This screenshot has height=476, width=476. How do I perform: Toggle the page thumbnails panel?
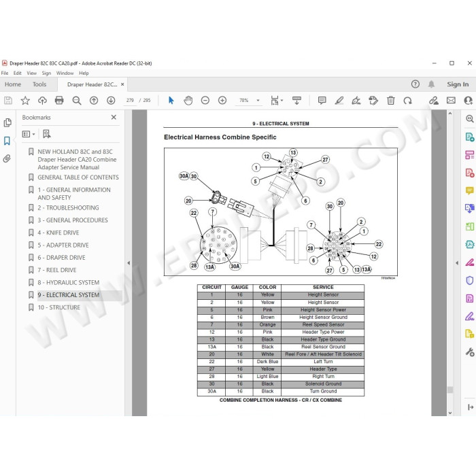[7, 122]
